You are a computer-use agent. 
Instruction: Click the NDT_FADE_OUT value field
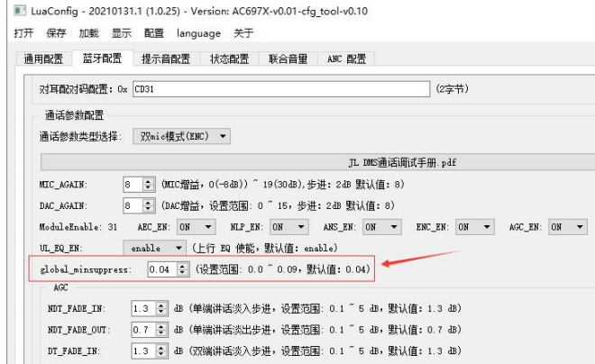pos(143,330)
